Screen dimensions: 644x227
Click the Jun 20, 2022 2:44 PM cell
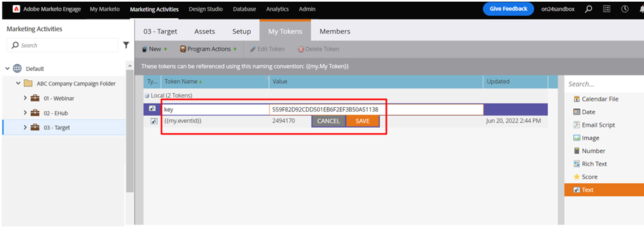(514, 121)
